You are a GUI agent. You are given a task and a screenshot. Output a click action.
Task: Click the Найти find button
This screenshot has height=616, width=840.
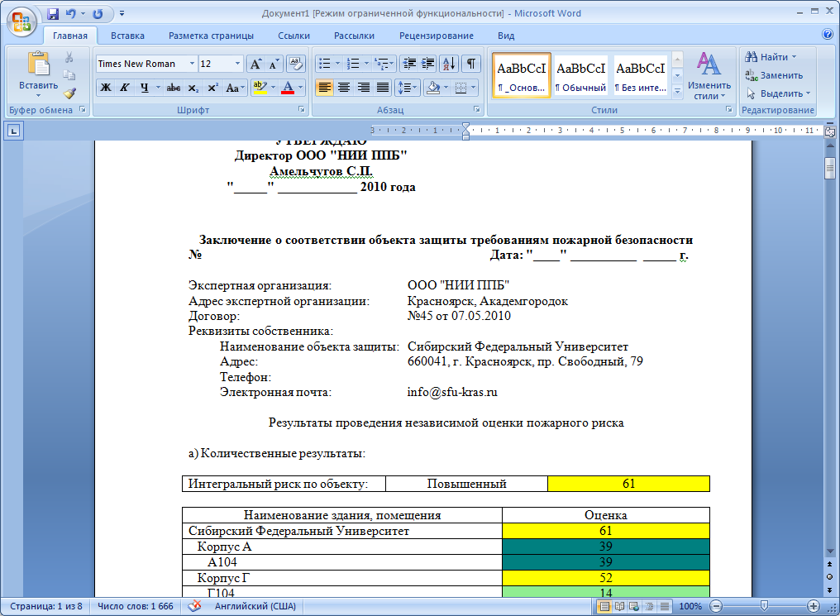[x=771, y=57]
